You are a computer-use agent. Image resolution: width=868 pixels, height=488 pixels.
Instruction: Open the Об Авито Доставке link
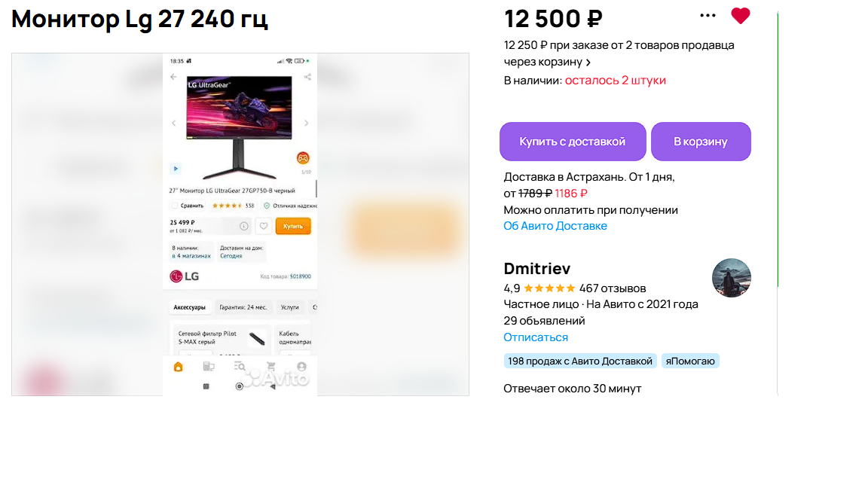tap(555, 226)
